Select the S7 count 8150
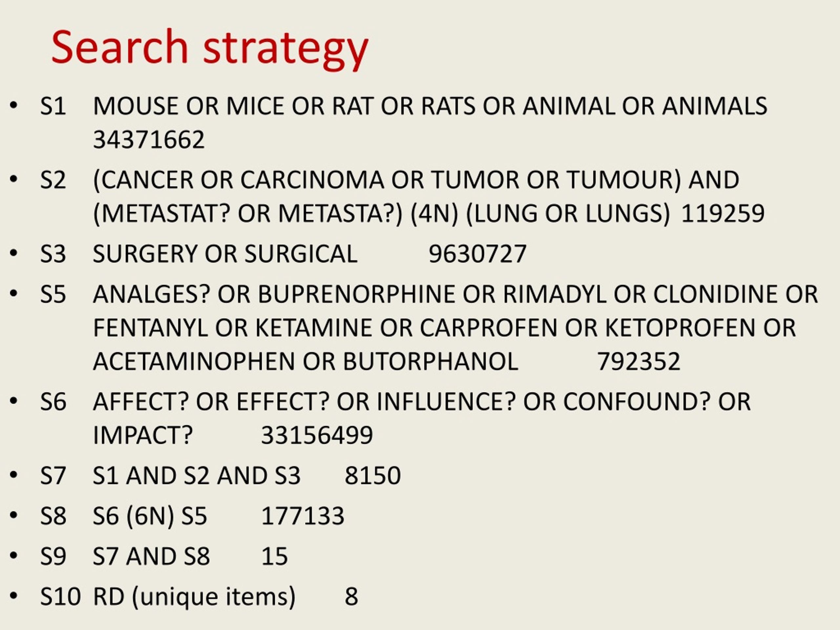Image resolution: width=840 pixels, height=630 pixels. [372, 475]
